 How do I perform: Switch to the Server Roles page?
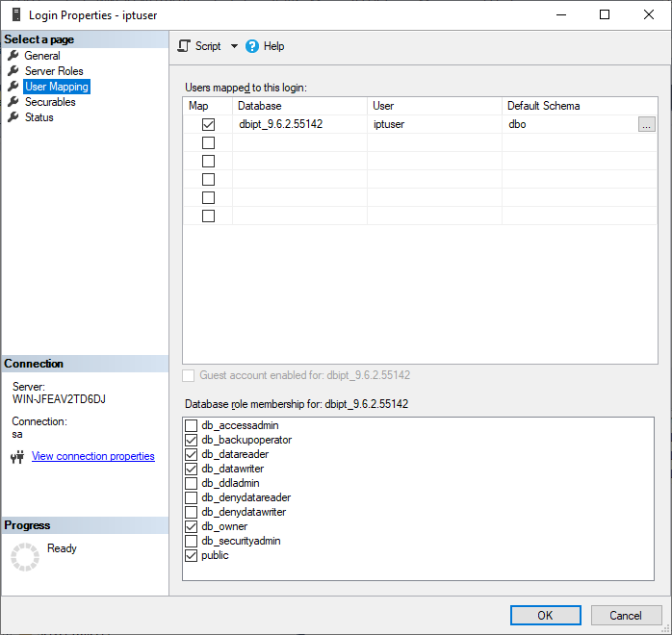click(54, 71)
